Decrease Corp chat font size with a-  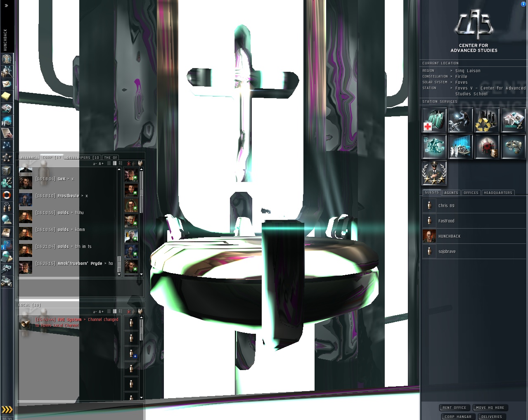[95, 164]
